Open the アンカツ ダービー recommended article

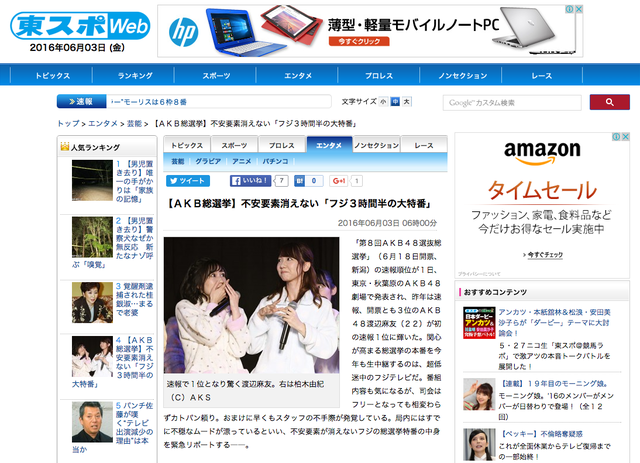pos(554,323)
